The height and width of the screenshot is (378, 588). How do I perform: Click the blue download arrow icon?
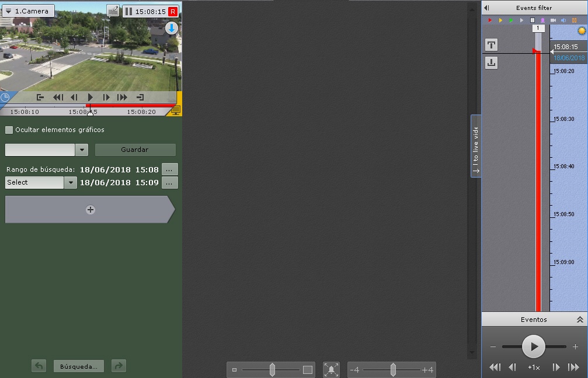point(171,27)
